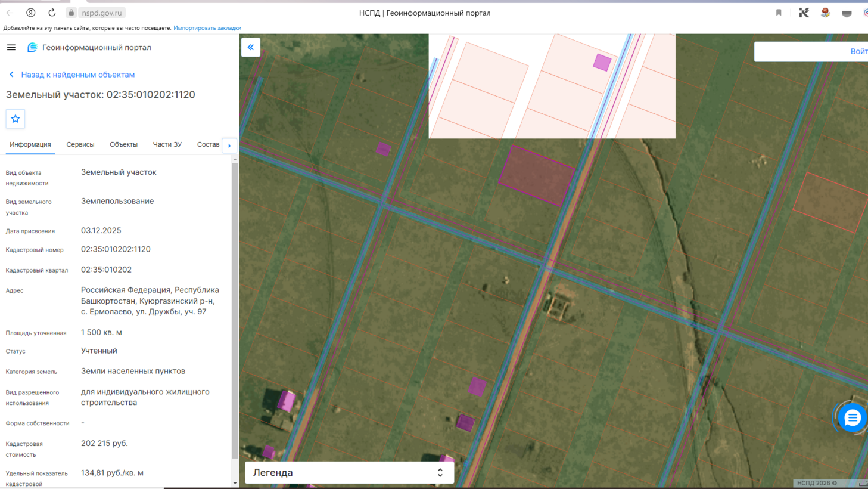The height and width of the screenshot is (489, 868).
Task: Select the highlighted magenta parcel on the map
Action: [x=537, y=176]
